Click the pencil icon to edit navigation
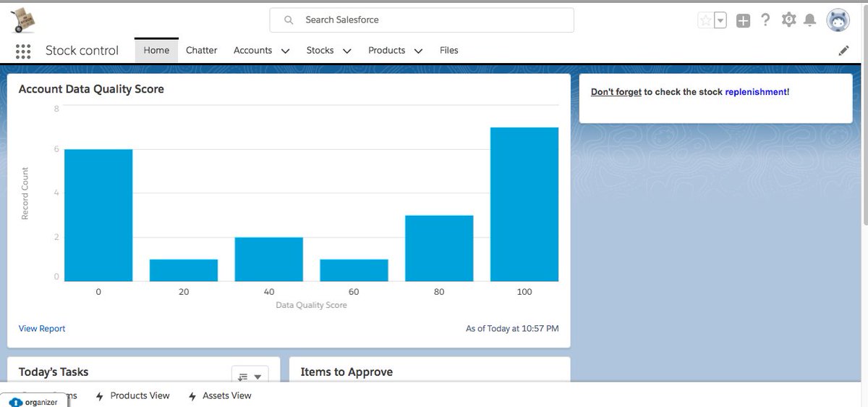The image size is (868, 407). point(843,51)
